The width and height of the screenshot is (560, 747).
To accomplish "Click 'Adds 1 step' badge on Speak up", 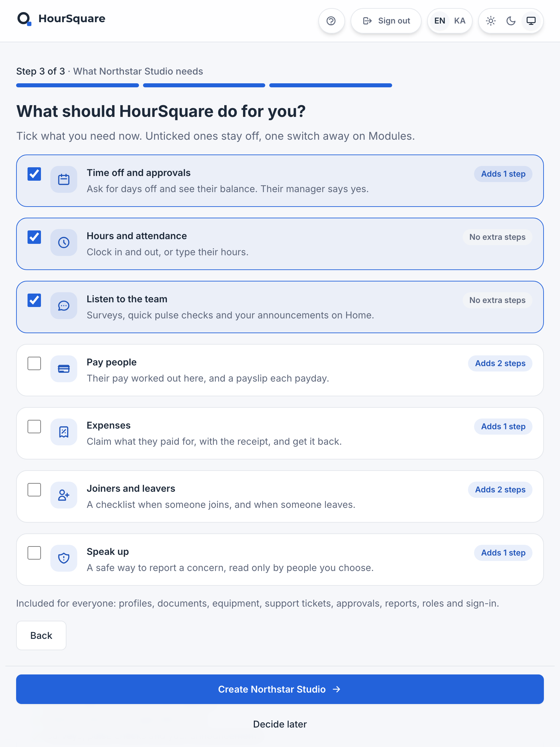I will 503,553.
